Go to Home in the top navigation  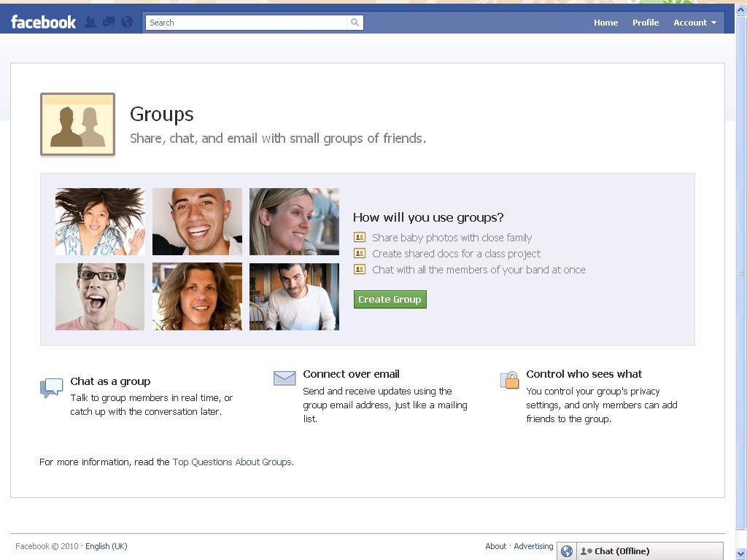click(x=605, y=23)
